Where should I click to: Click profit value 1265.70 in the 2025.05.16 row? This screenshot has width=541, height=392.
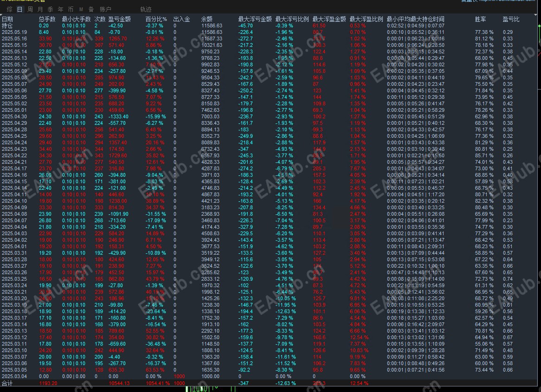(x=118, y=39)
